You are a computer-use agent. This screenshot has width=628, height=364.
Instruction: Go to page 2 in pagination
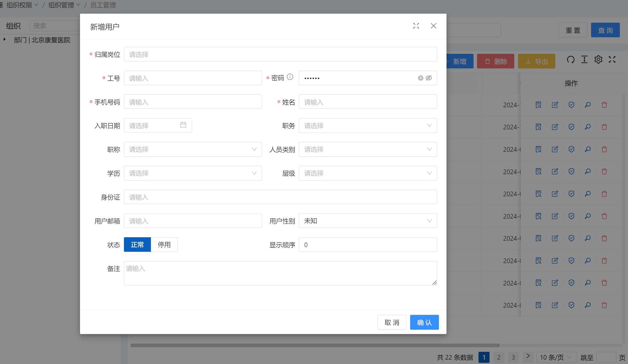(499, 357)
